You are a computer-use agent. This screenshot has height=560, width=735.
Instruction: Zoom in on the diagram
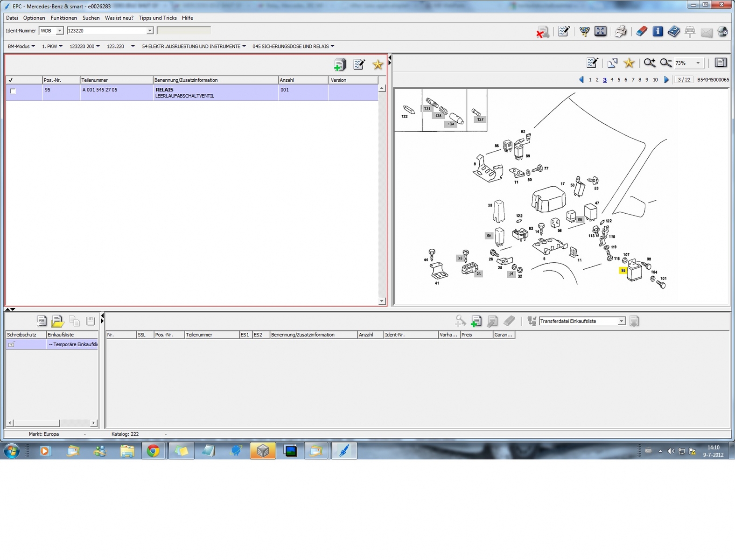(650, 63)
